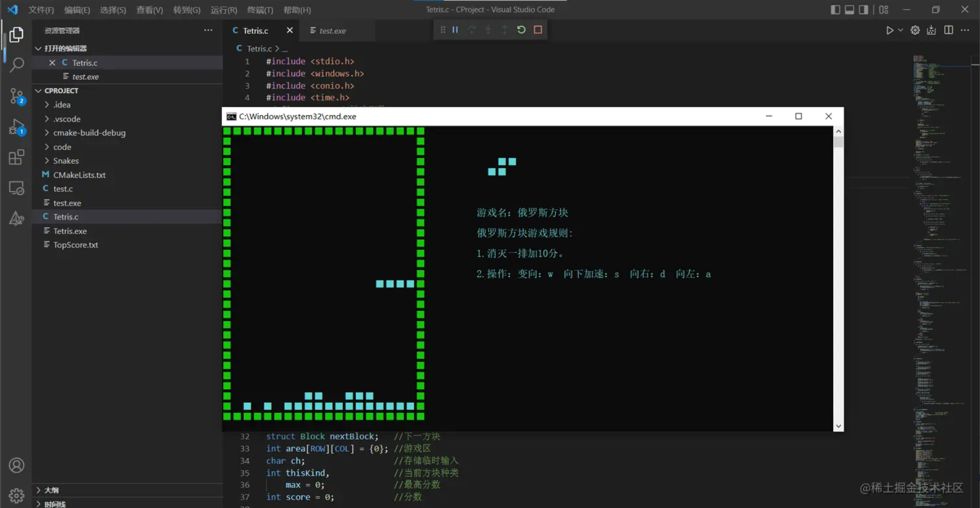Open the Accounts menu icon
The height and width of the screenshot is (508, 980).
tap(16, 465)
